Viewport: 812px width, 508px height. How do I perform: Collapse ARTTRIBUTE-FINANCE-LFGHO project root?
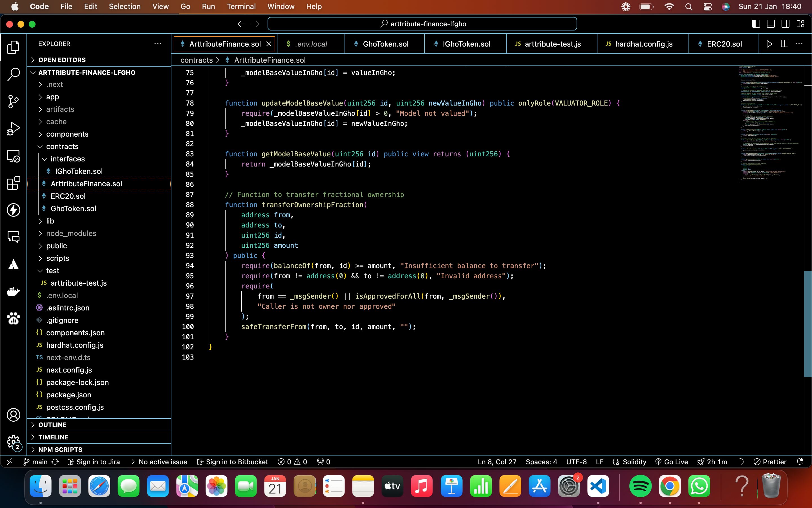(99, 73)
